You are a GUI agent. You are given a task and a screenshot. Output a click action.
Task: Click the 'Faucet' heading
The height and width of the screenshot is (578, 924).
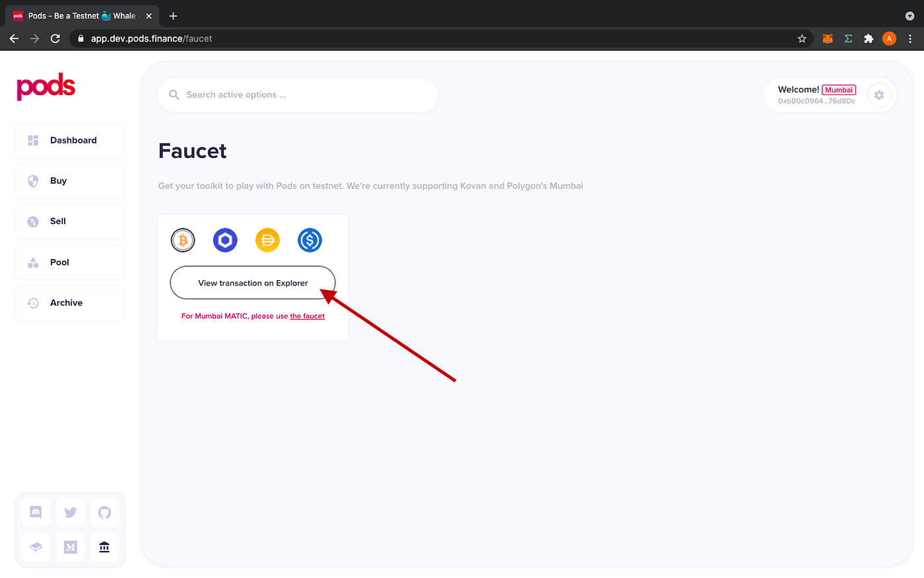click(192, 151)
